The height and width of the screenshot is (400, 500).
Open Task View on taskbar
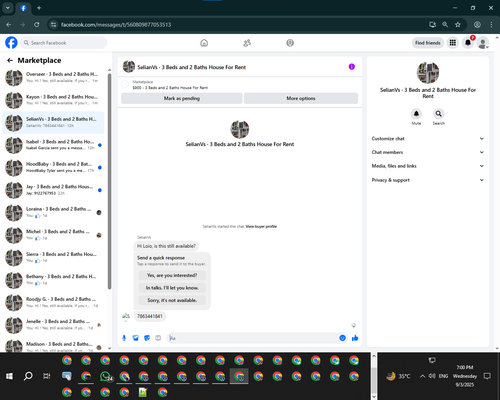point(47,376)
